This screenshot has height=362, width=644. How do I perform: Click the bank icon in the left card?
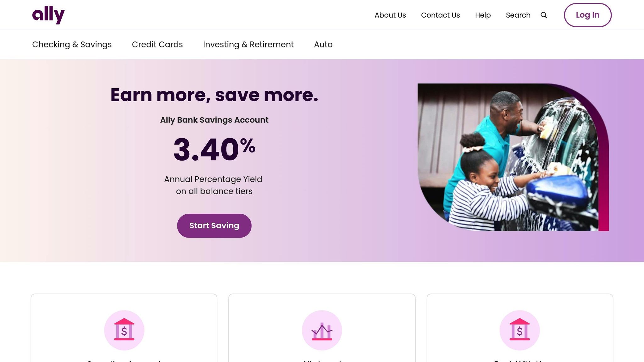point(124,330)
